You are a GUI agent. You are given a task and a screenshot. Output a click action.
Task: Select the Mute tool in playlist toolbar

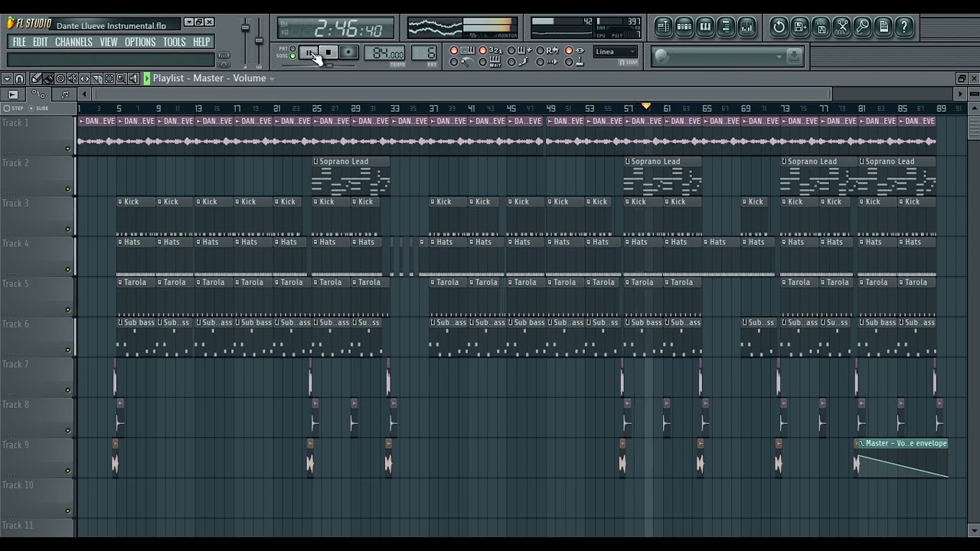coord(72,78)
